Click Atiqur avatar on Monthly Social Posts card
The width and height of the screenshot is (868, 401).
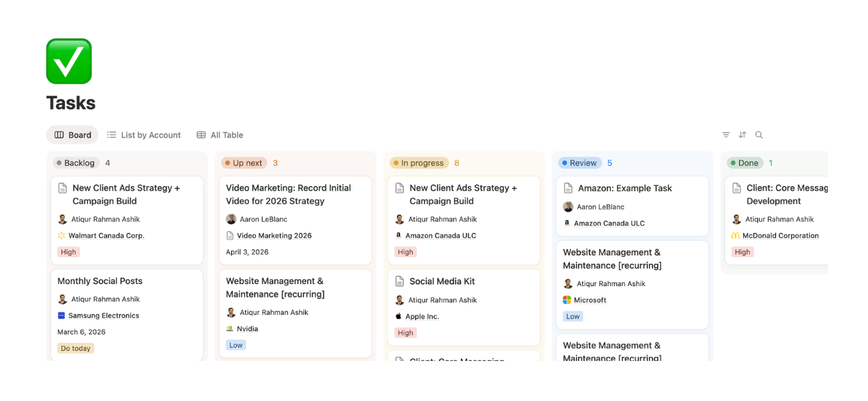click(x=63, y=299)
